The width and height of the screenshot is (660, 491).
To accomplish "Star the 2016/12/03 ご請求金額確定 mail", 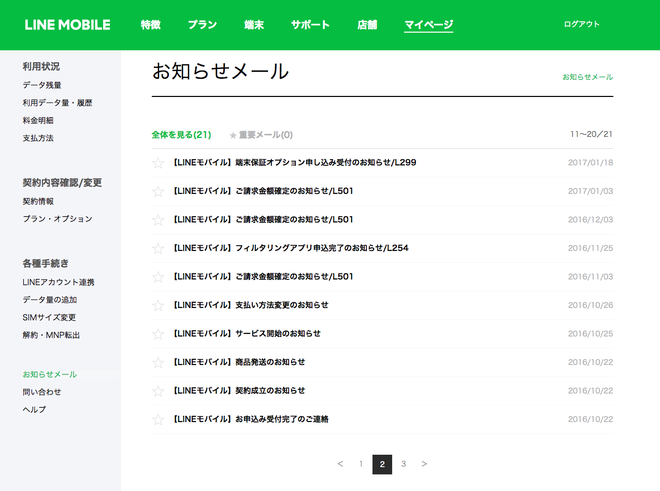I will (x=158, y=220).
